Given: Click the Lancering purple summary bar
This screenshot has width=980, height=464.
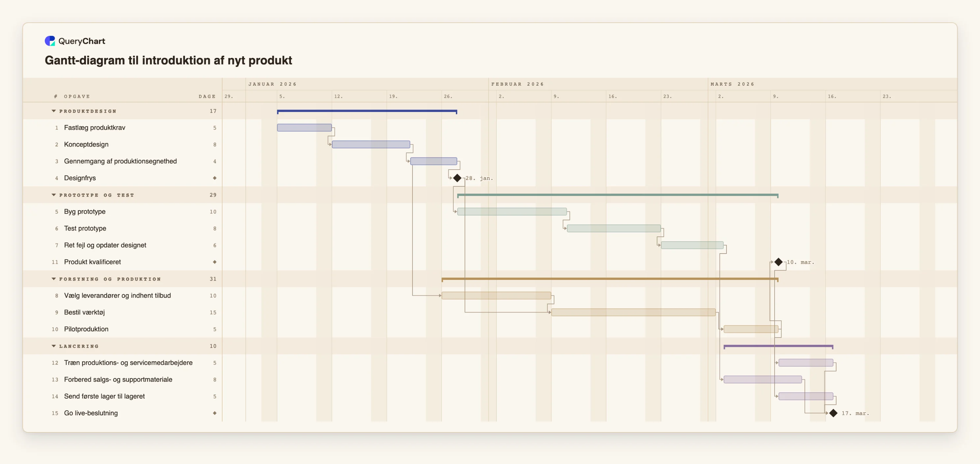Looking at the screenshot, I should (778, 346).
